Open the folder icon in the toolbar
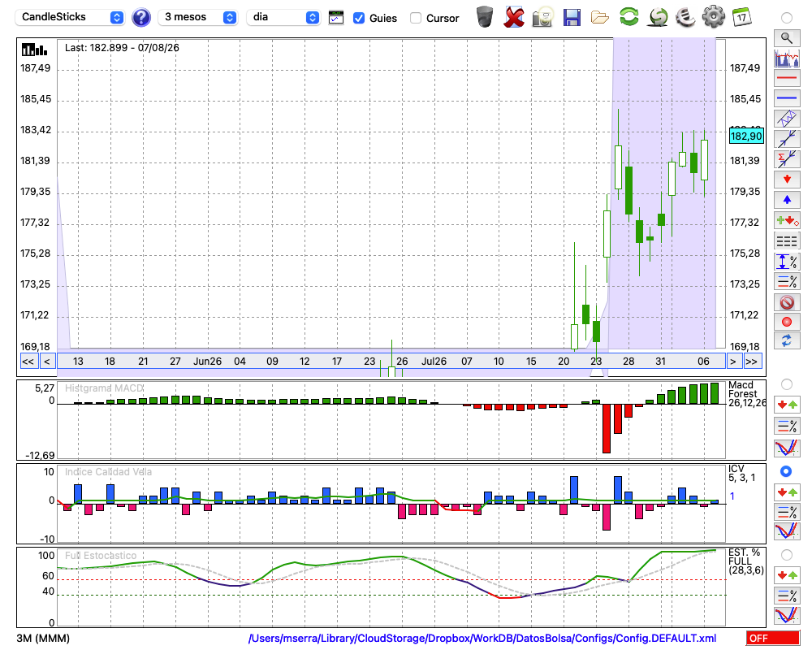Viewport: 812px width, 650px height. [x=600, y=18]
